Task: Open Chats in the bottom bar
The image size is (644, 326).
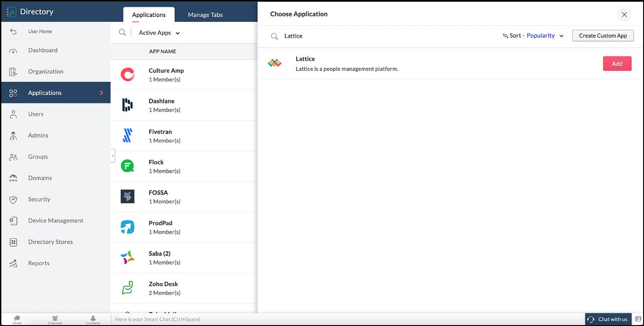Action: click(x=17, y=320)
